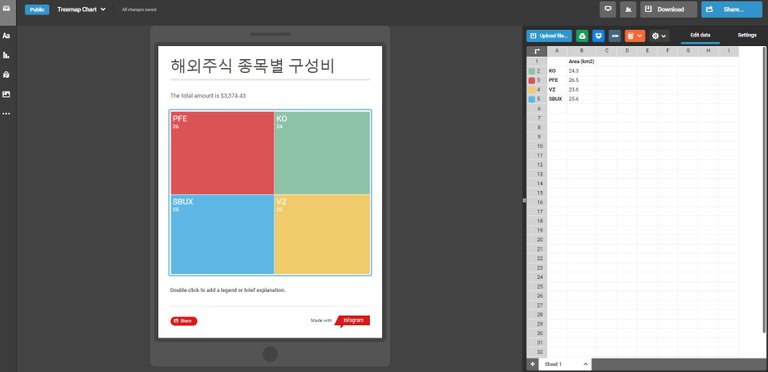The height and width of the screenshot is (372, 768).
Task: Click 'Double click to add a legend' caption
Action: [x=228, y=290]
